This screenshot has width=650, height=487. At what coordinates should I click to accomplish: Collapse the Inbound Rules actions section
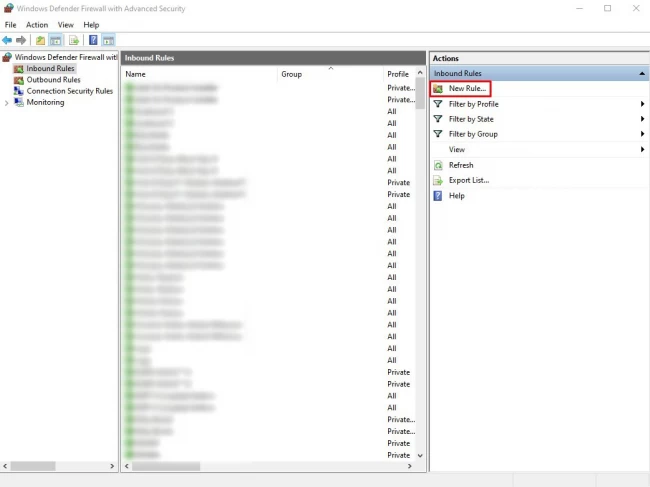click(x=642, y=73)
